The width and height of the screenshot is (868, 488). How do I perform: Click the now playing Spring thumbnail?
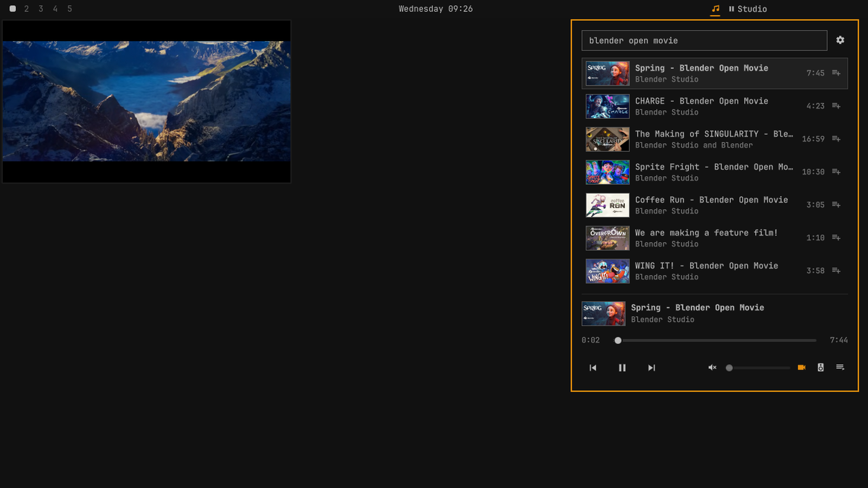point(603,313)
